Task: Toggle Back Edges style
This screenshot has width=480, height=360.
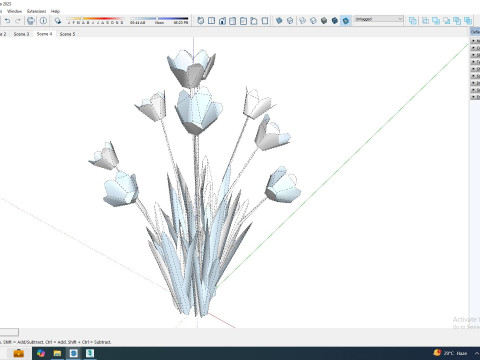Action: (290, 21)
